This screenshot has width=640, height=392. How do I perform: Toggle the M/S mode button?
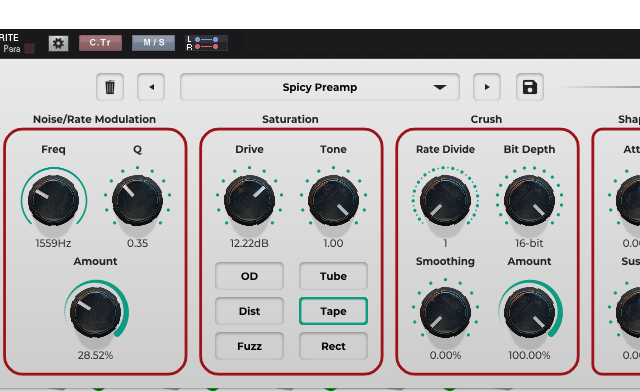pos(153,42)
